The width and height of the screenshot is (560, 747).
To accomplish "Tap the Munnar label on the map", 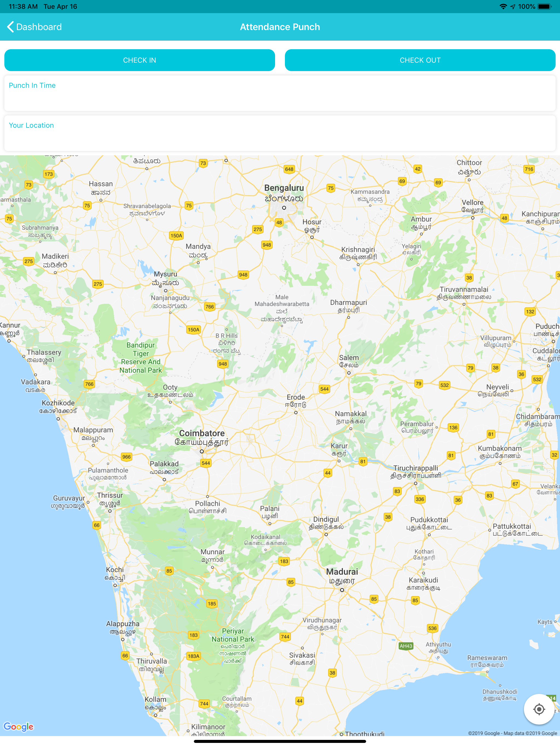I will coord(212,556).
